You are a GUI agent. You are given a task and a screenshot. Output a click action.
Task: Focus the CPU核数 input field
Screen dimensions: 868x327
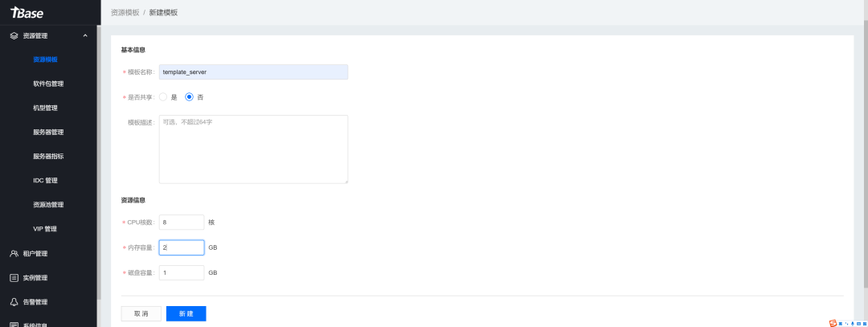[182, 222]
